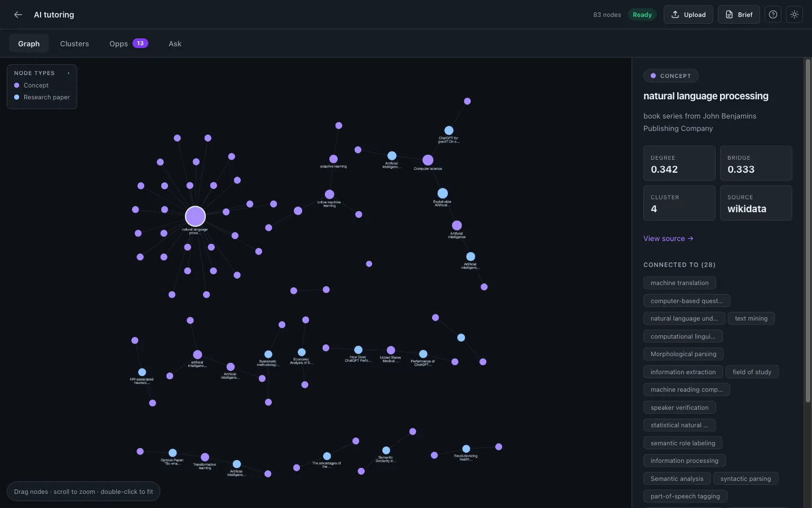This screenshot has height=508, width=812.
Task: Open the speaker verification chip
Action: pyautogui.click(x=679, y=408)
